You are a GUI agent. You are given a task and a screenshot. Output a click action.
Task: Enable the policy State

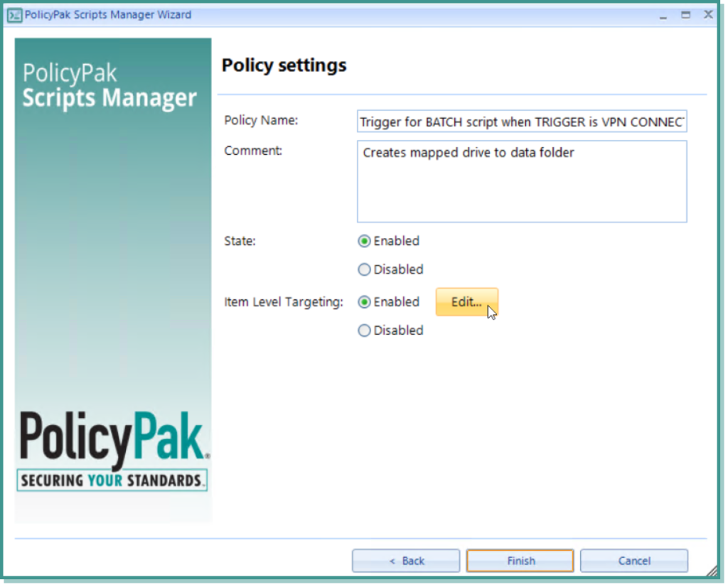click(364, 241)
